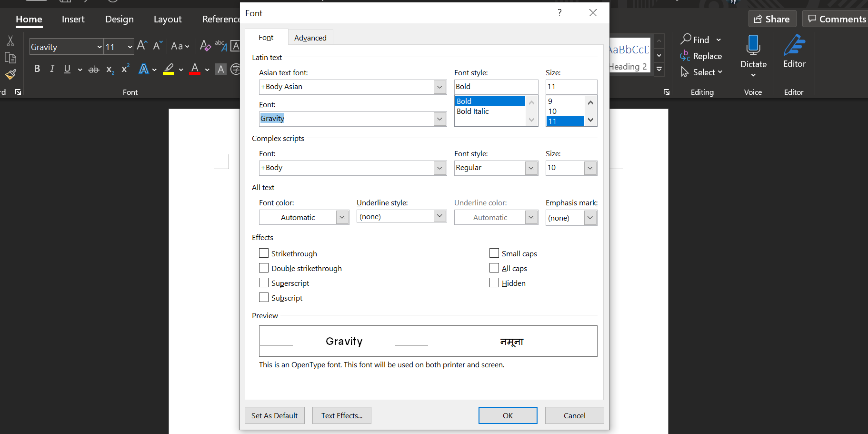Image resolution: width=868 pixels, height=434 pixels.
Task: Launch the Editor pane
Action: point(794,52)
